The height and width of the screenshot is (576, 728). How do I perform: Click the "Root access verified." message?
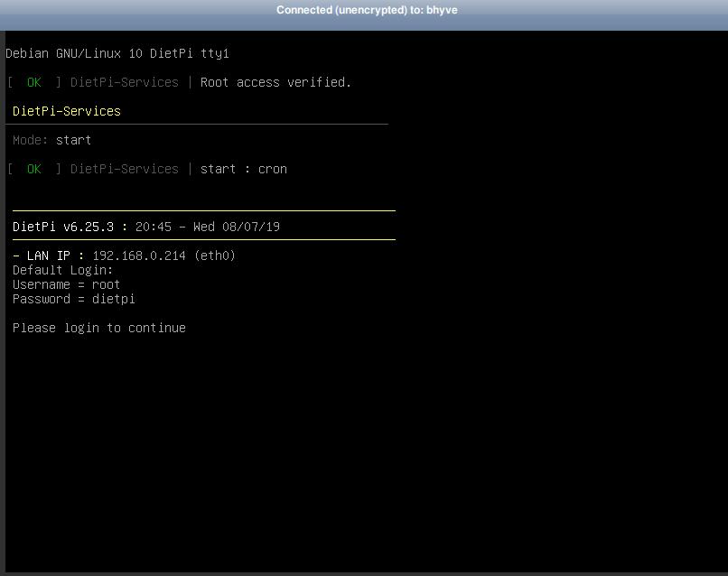click(x=275, y=82)
